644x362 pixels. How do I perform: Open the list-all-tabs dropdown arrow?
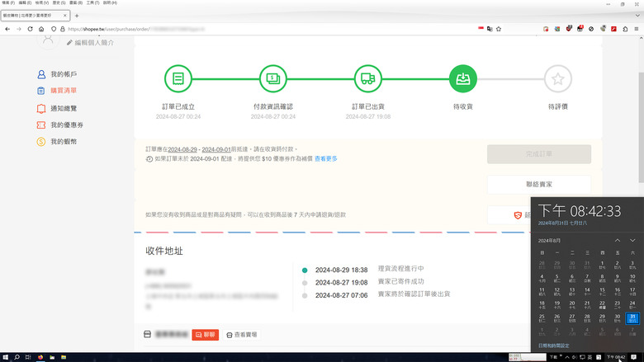coord(637,16)
